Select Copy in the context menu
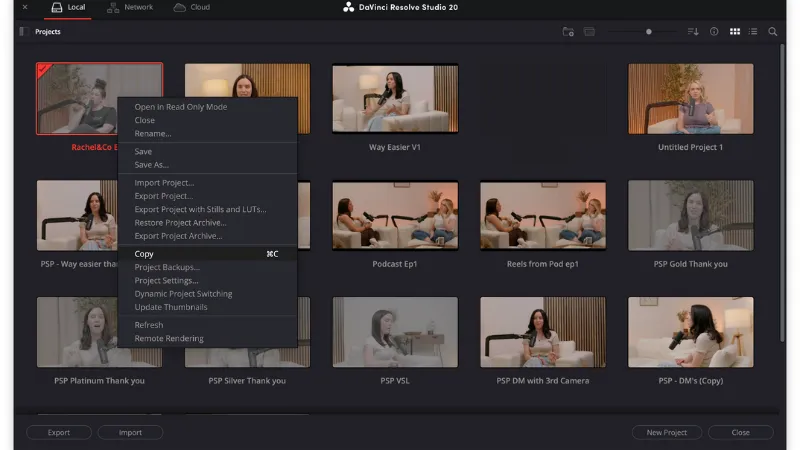The height and width of the screenshot is (450, 800). 207,254
